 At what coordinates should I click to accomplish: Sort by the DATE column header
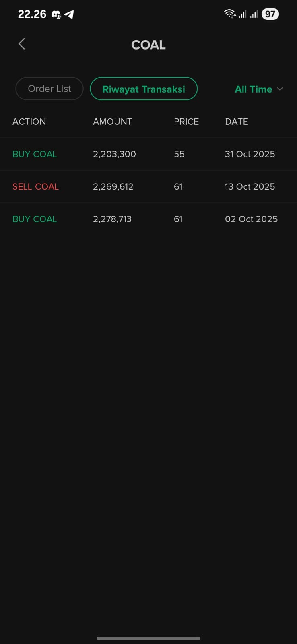coord(236,122)
